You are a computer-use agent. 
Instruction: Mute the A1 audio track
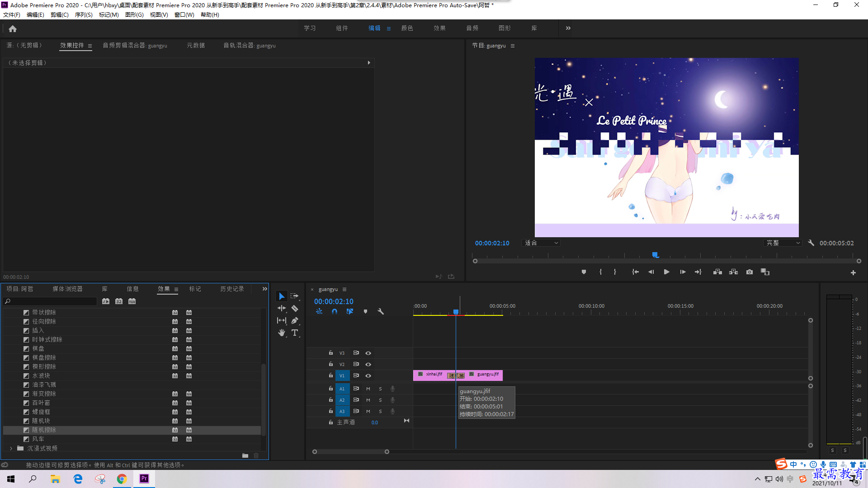368,389
